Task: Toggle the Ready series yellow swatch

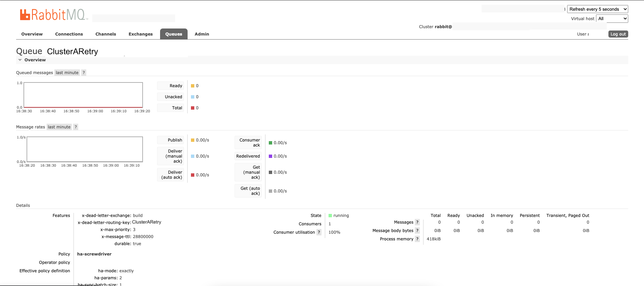Action: (193, 86)
